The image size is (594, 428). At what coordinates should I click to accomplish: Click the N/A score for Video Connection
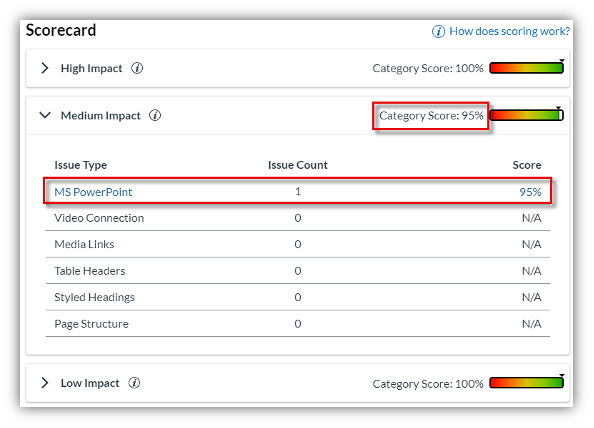point(531,218)
